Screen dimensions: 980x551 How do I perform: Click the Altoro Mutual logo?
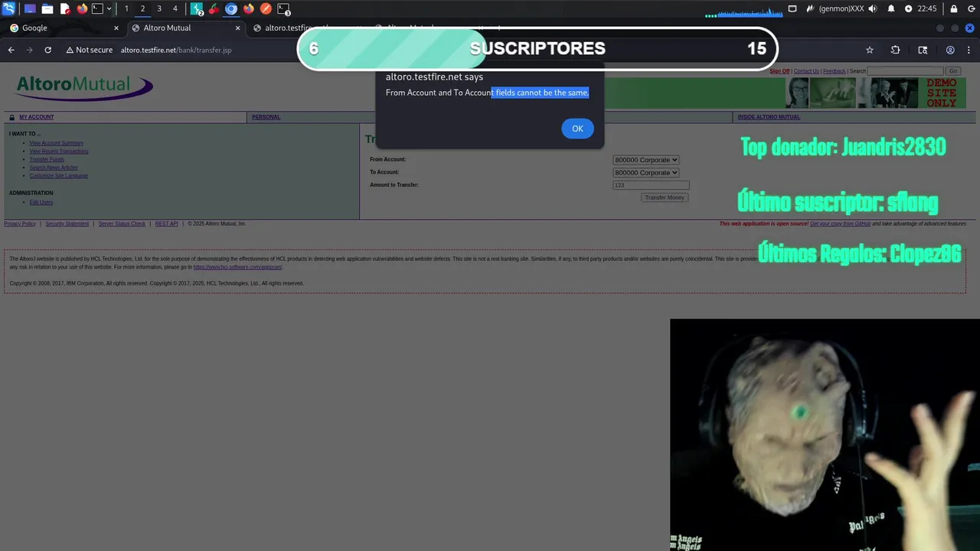tap(84, 87)
